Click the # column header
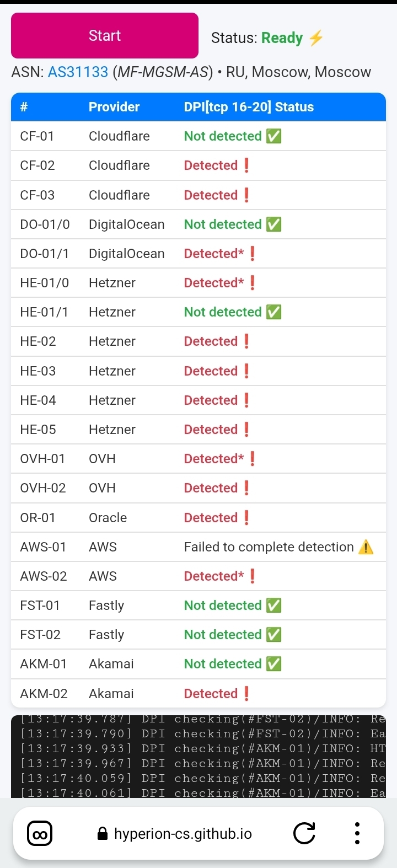 (24, 107)
